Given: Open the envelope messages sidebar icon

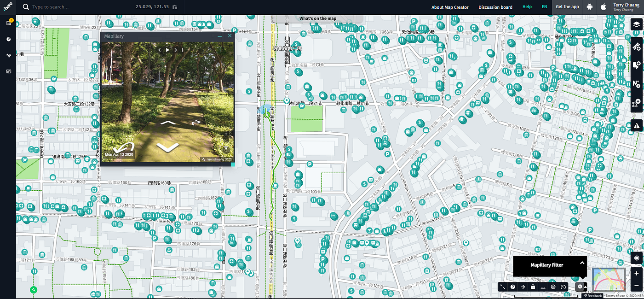Looking at the screenshot, I should pyautogui.click(x=8, y=71).
